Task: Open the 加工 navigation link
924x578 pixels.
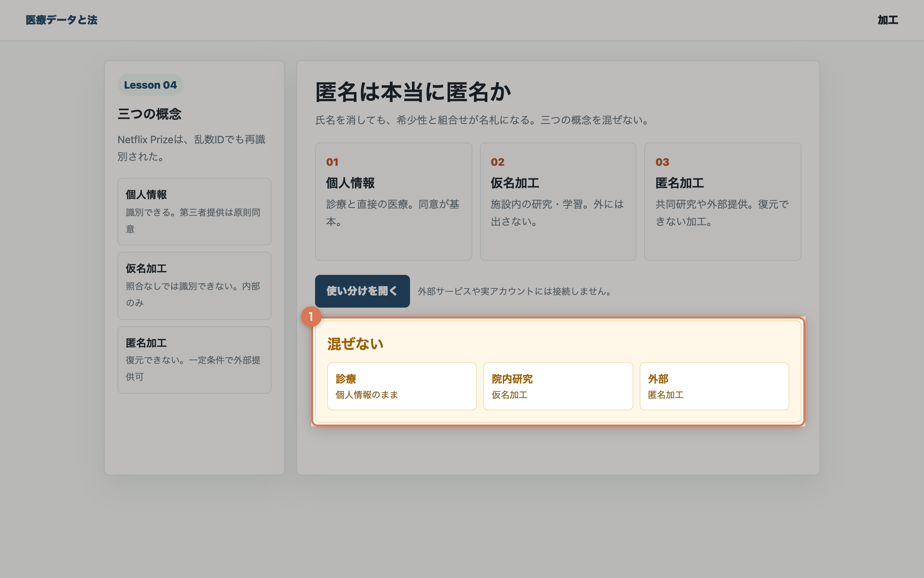Action: tap(888, 20)
